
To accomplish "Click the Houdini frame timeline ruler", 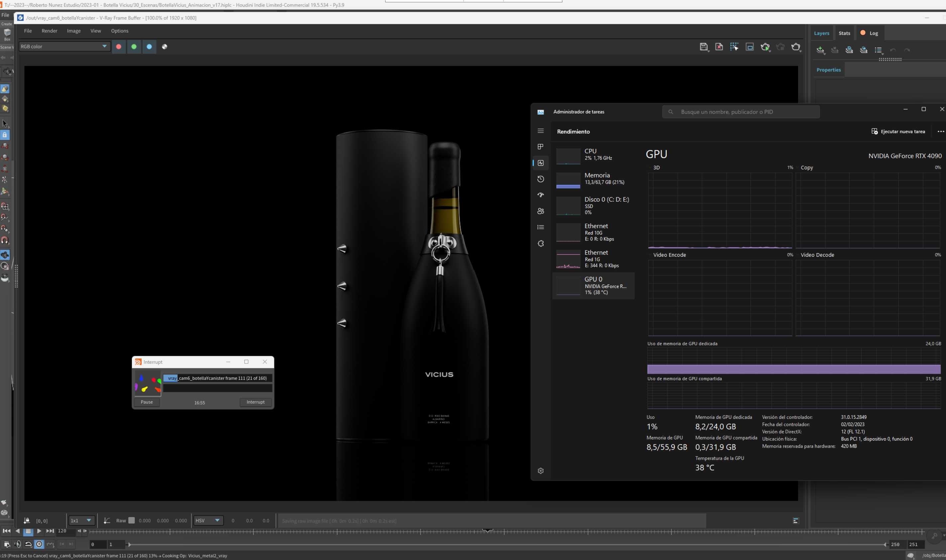I will [x=507, y=531].
